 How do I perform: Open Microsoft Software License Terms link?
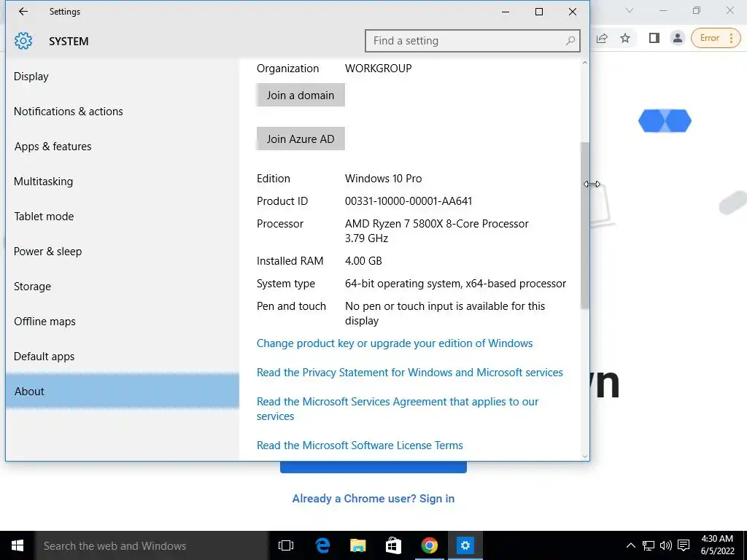(x=360, y=446)
